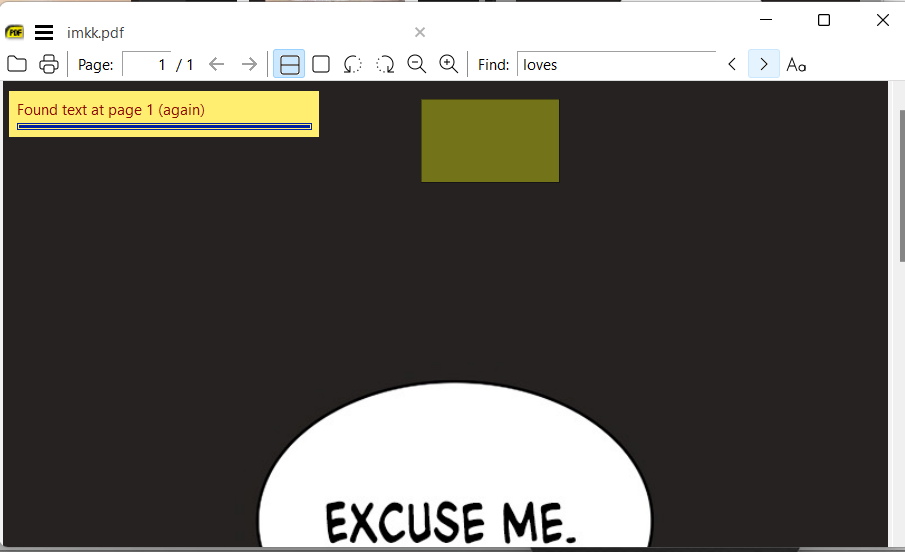Rotate the page left
The width and height of the screenshot is (905, 552).
(x=353, y=64)
